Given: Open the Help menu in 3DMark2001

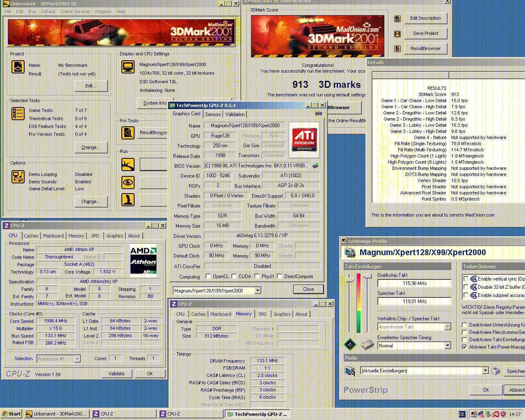Looking at the screenshot, I should (x=121, y=11).
